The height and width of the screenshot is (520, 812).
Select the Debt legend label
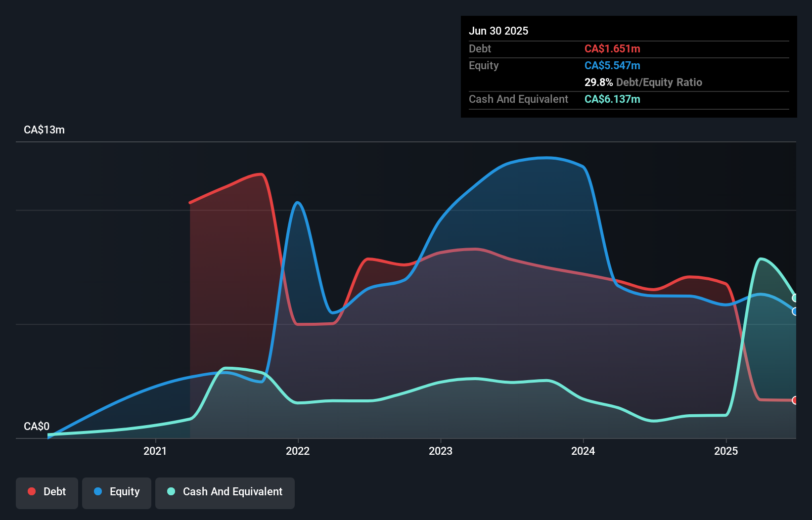[x=54, y=491]
